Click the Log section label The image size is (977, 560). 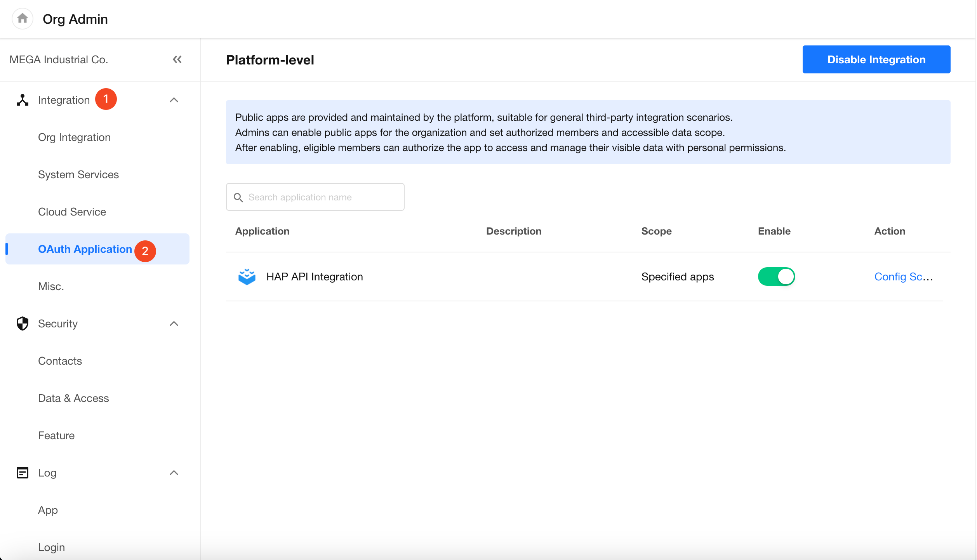pos(47,473)
